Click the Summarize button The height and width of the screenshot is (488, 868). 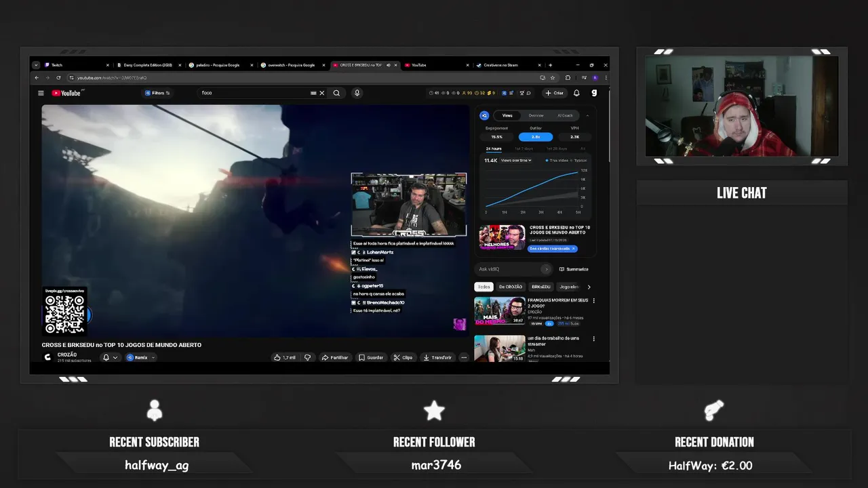click(x=574, y=269)
